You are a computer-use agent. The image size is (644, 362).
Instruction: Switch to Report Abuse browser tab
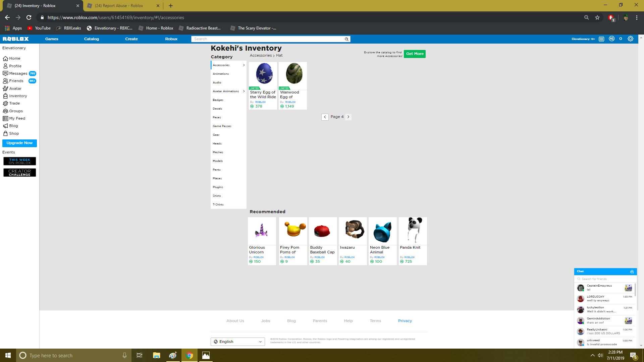(x=119, y=6)
